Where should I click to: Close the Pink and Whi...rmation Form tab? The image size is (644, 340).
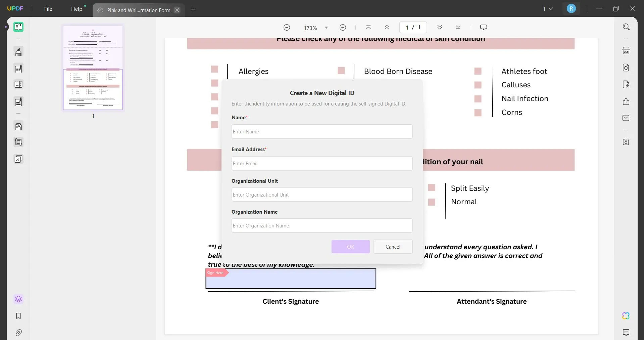[177, 10]
